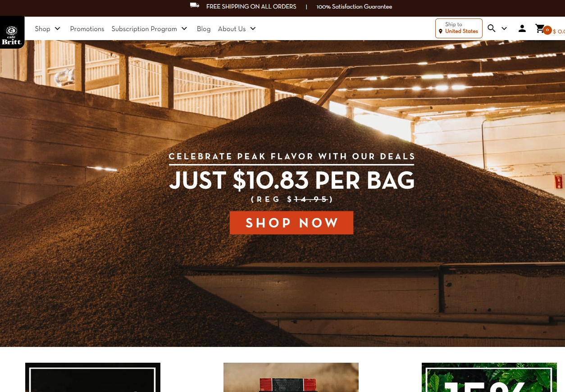Open the shopping cart icon
This screenshot has height=392, width=565.
(539, 28)
